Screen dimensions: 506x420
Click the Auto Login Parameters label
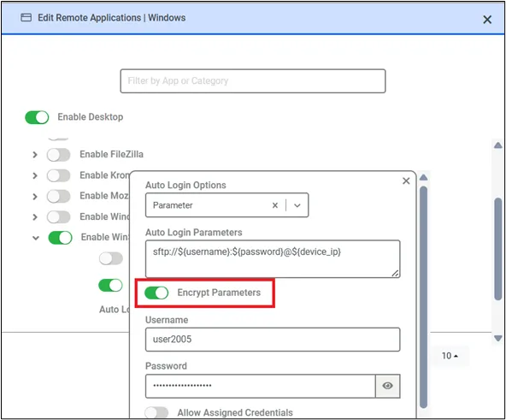194,233
